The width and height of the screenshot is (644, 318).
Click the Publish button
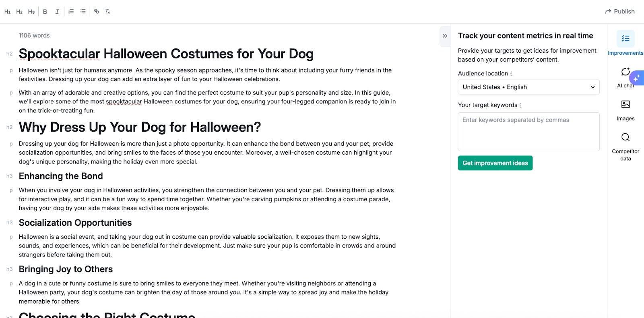[x=619, y=11]
